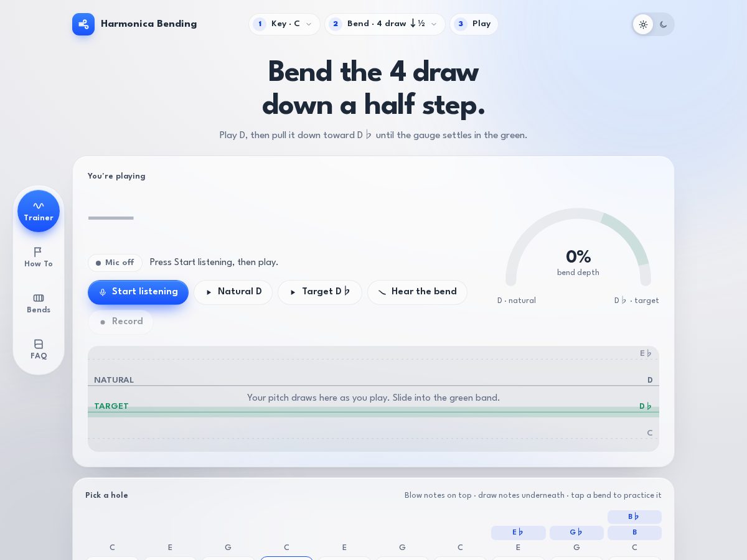The width and height of the screenshot is (747, 560).
Task: Select step 3 Play
Action: (474, 24)
